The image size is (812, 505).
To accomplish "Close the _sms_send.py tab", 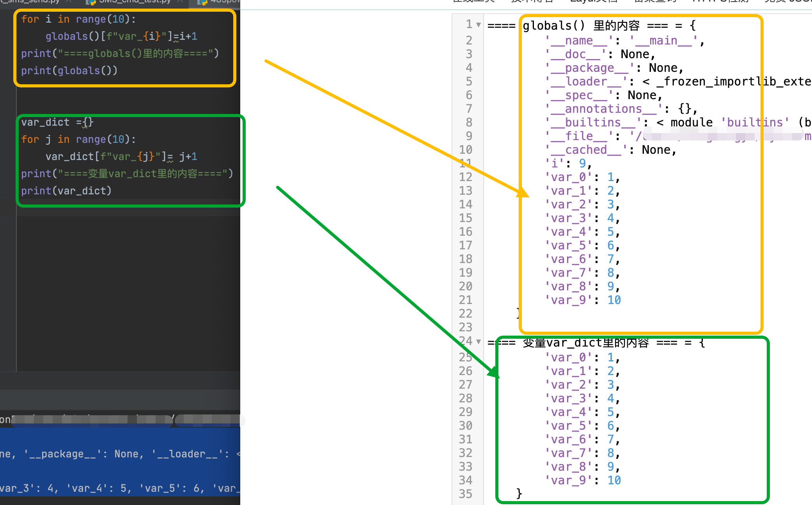I will click(x=69, y=2).
